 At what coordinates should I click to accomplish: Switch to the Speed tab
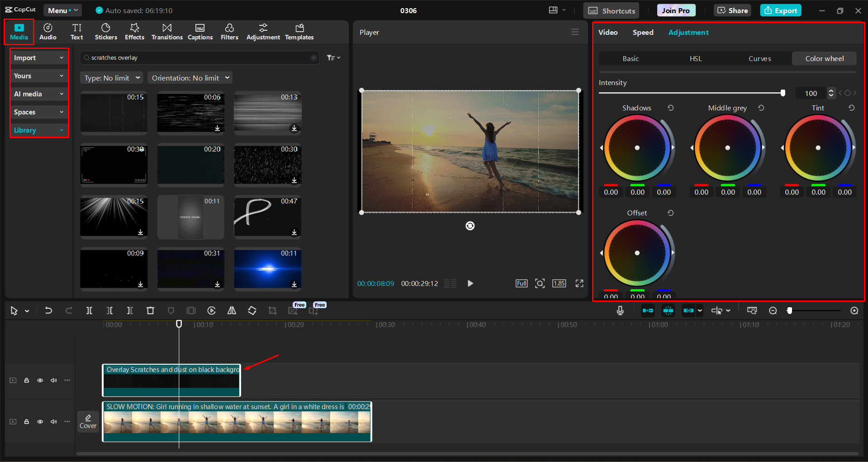point(643,33)
